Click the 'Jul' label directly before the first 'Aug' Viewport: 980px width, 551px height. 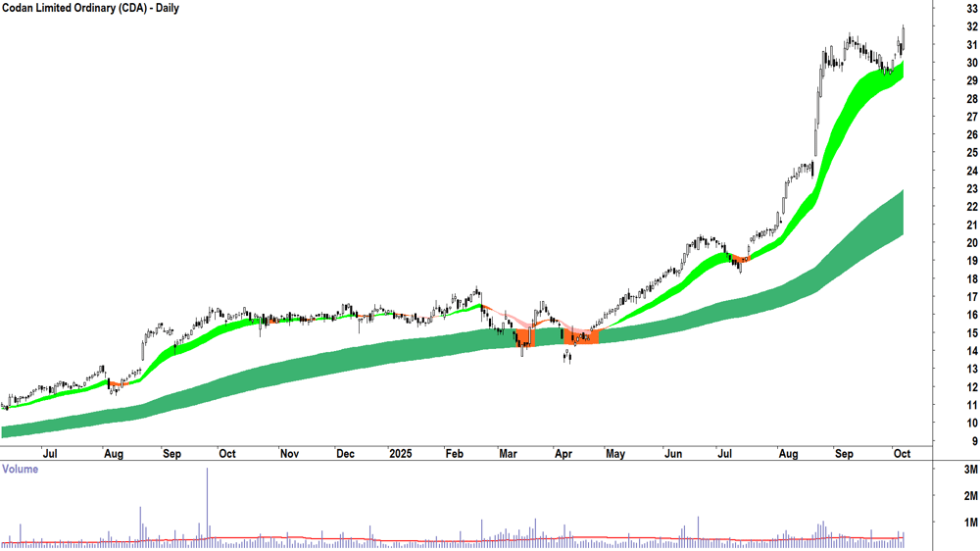[x=49, y=453]
